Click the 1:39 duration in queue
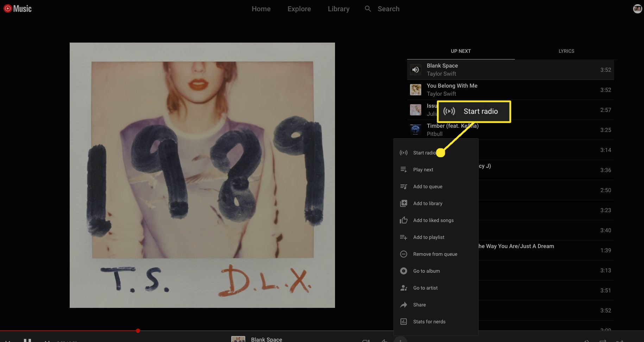644x342 pixels. pyautogui.click(x=606, y=250)
